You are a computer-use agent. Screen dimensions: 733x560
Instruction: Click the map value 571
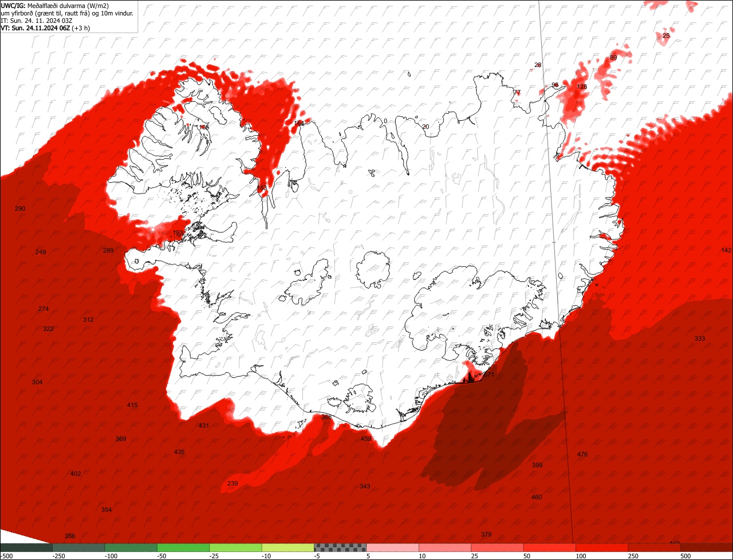pos(488,374)
